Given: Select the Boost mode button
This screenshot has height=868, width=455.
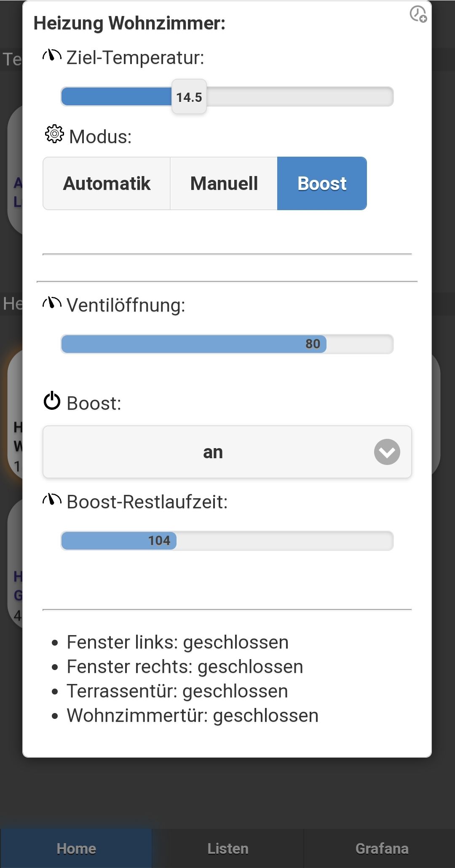Looking at the screenshot, I should (322, 184).
